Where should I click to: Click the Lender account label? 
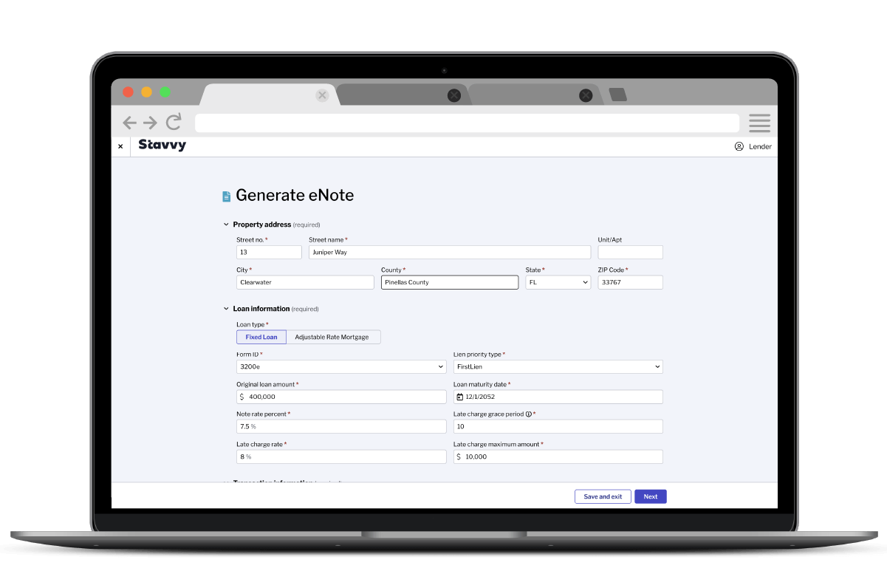tap(760, 146)
